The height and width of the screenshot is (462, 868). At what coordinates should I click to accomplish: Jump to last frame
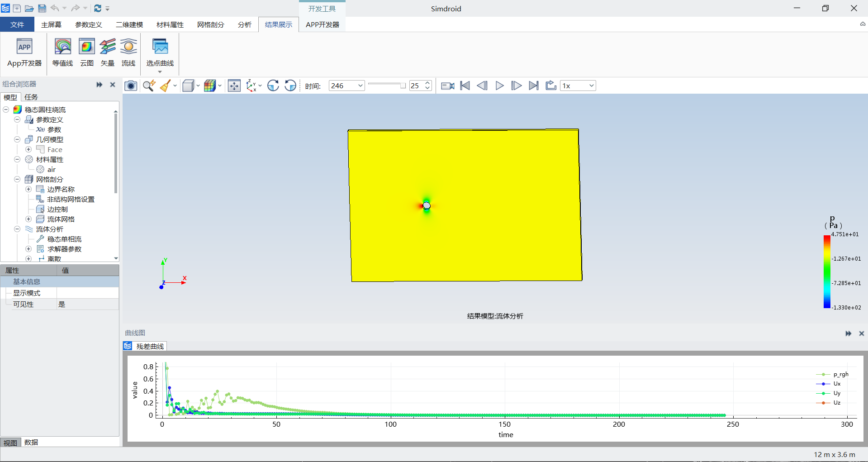534,86
